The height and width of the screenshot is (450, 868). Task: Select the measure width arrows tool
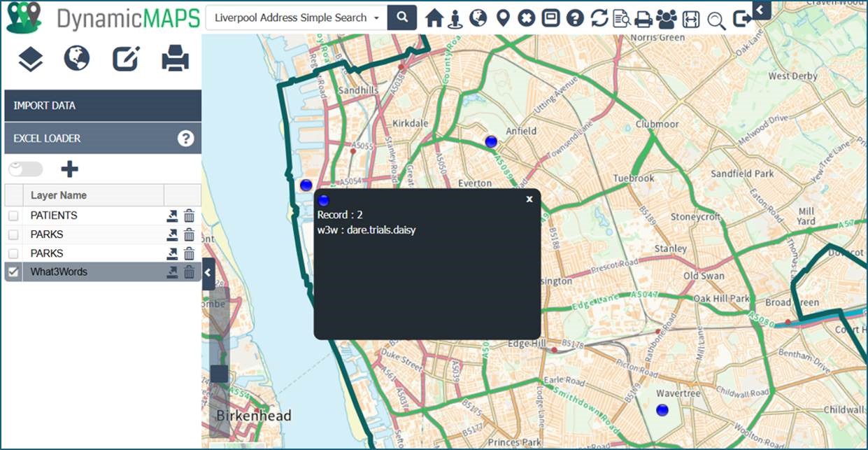(x=691, y=19)
